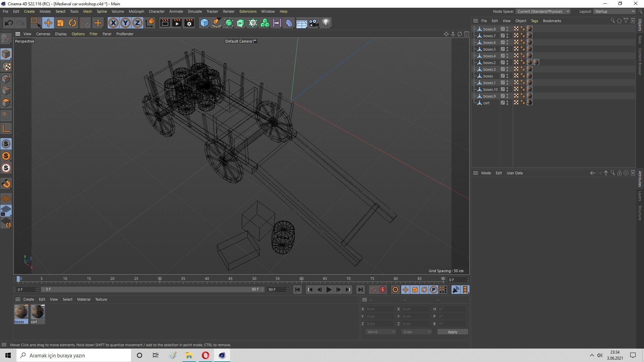Image resolution: width=644 pixels, height=362 pixels.
Task: Go to end of animation
Action: pos(360,290)
